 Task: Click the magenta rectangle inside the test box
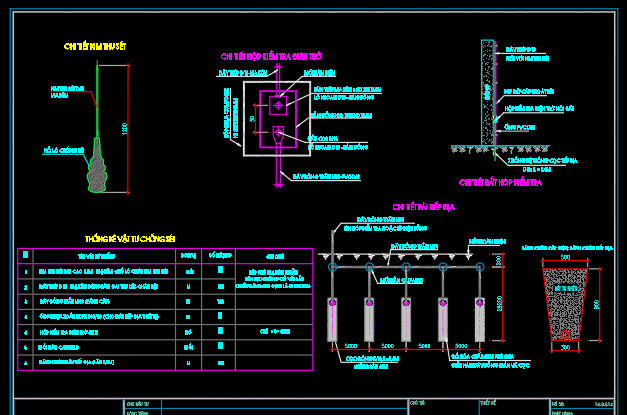pyautogui.click(x=278, y=119)
